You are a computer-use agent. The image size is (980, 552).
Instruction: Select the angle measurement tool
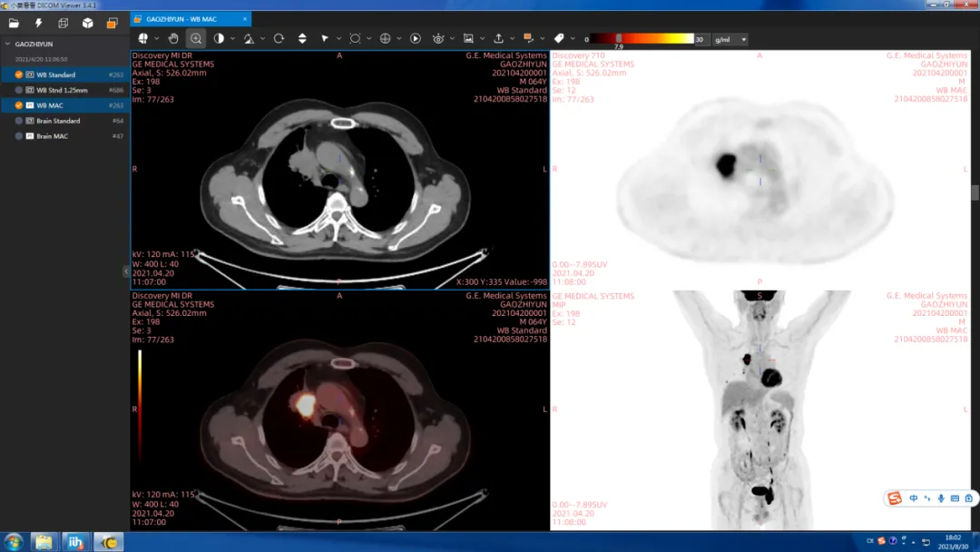(x=249, y=39)
